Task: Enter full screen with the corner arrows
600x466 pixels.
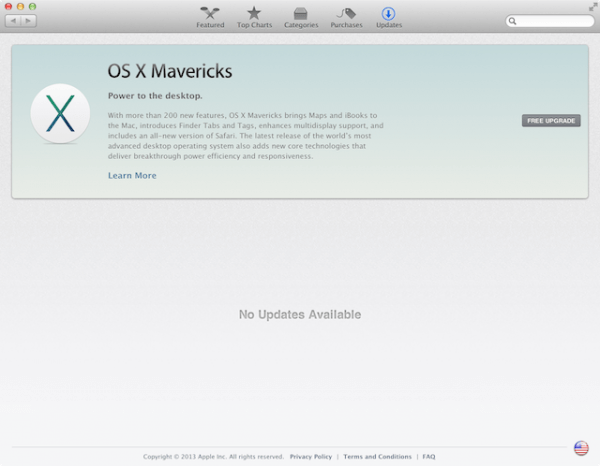Action: (x=593, y=7)
